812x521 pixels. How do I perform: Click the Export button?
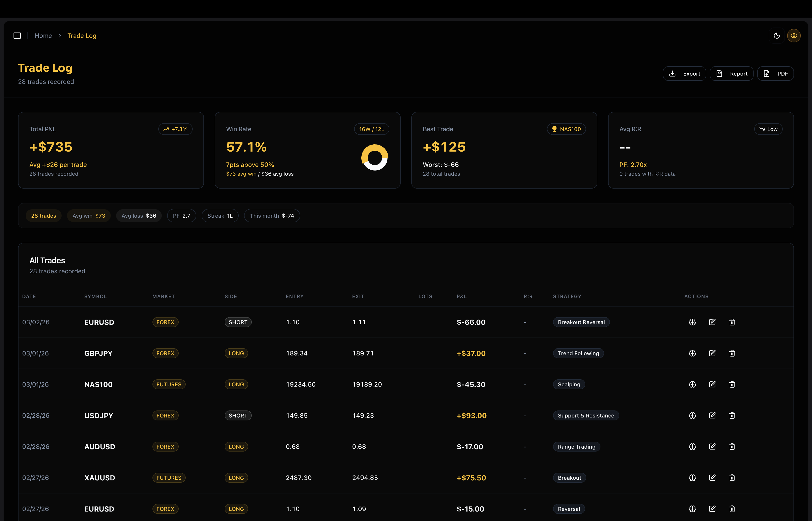tap(684, 74)
